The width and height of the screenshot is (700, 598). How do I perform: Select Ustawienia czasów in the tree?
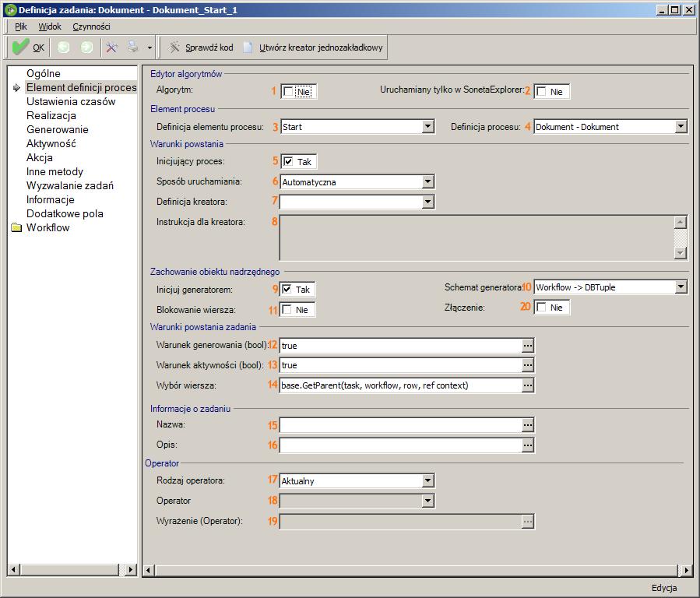coord(71,102)
